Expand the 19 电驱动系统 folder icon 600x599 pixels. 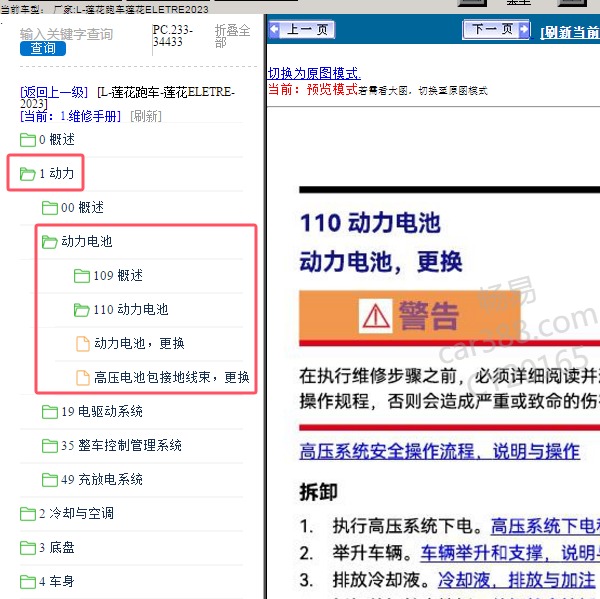click(50, 412)
